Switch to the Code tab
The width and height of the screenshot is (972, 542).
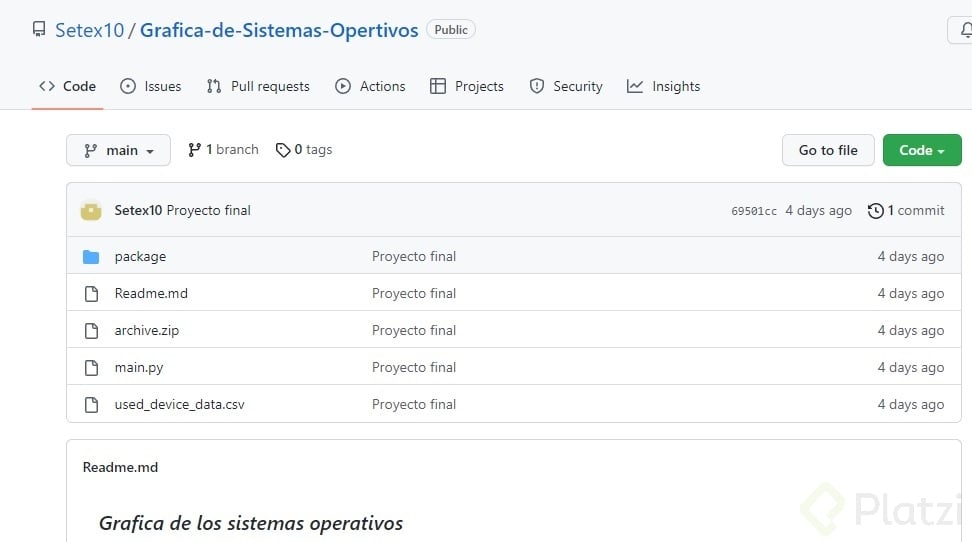[68, 86]
